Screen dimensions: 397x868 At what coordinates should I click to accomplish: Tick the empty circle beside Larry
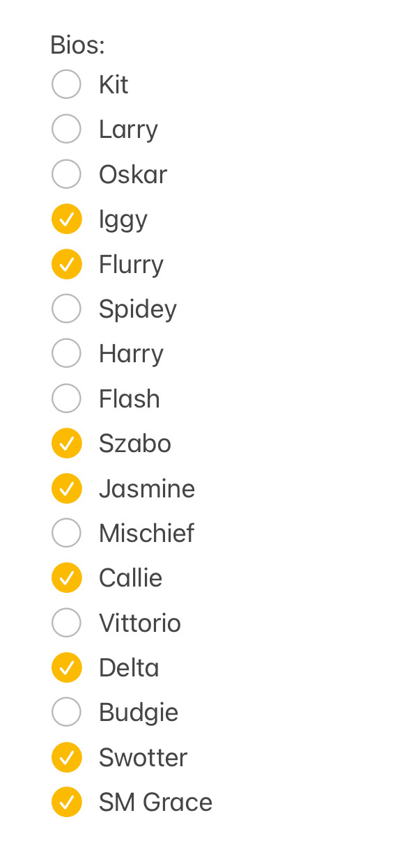coord(67,130)
